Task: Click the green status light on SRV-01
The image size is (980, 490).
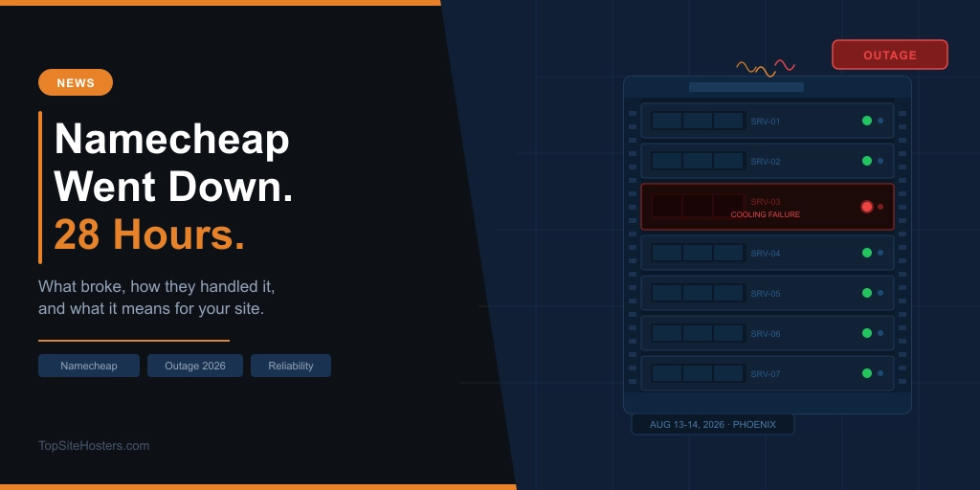Action: [x=867, y=121]
